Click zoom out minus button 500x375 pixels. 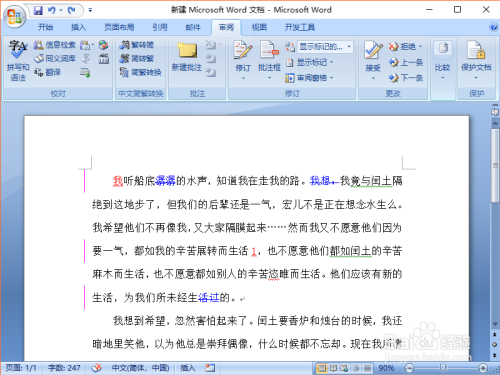[409, 368]
